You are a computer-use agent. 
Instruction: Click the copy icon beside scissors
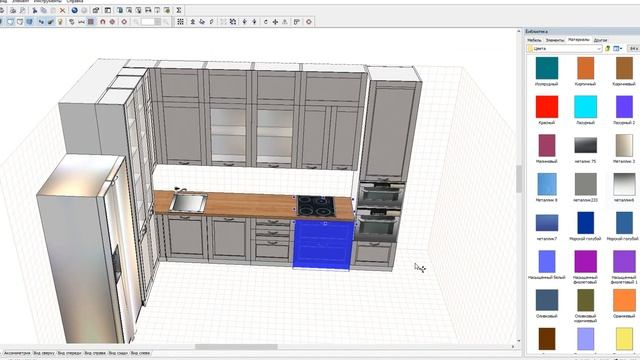(x=44, y=10)
